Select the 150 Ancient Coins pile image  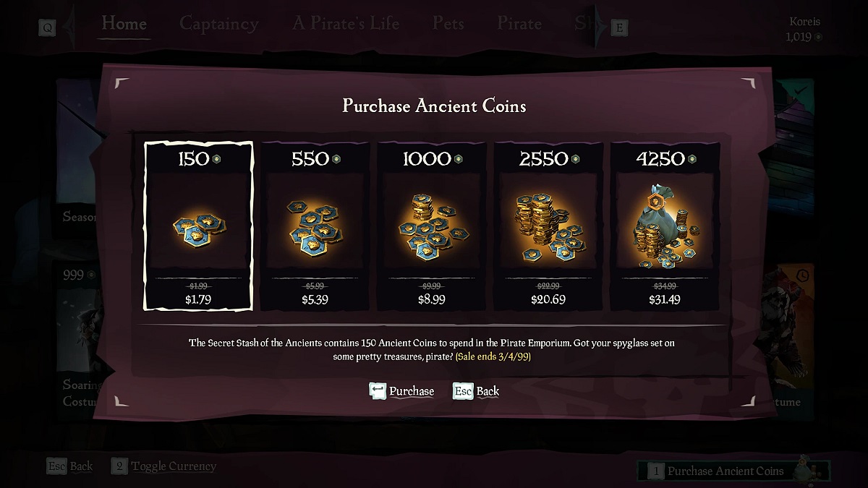(197, 224)
